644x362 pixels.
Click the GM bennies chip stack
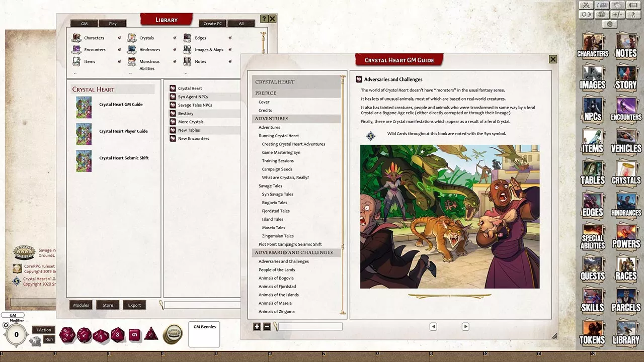[x=174, y=333]
